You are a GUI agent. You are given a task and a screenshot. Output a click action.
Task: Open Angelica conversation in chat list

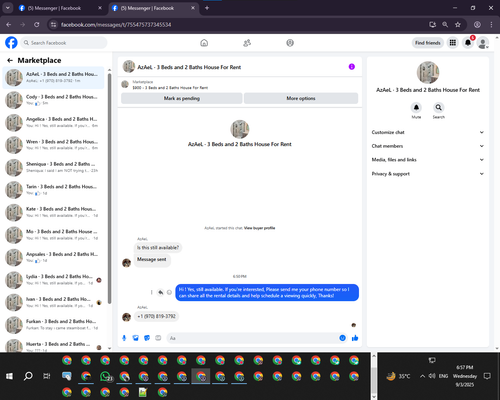(53, 122)
